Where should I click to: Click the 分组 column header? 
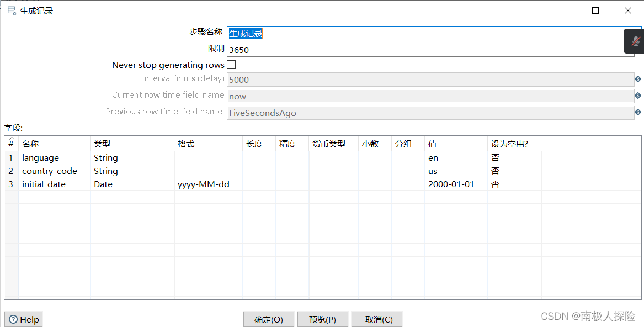click(408, 144)
